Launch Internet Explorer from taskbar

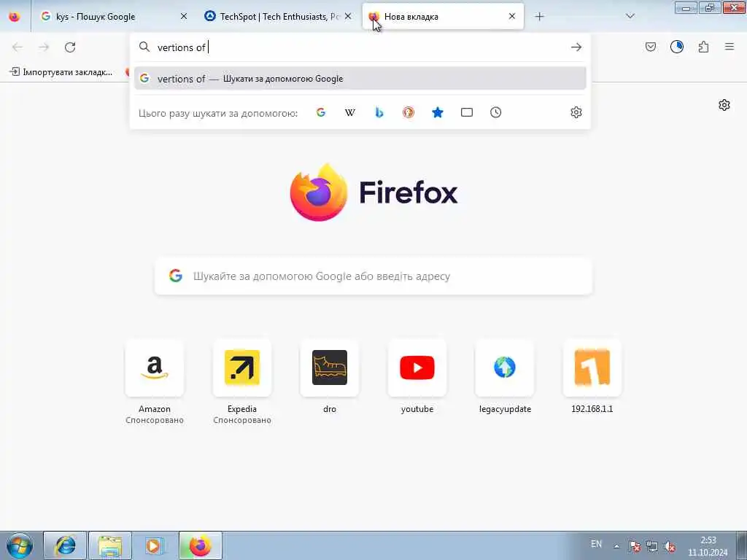65,545
